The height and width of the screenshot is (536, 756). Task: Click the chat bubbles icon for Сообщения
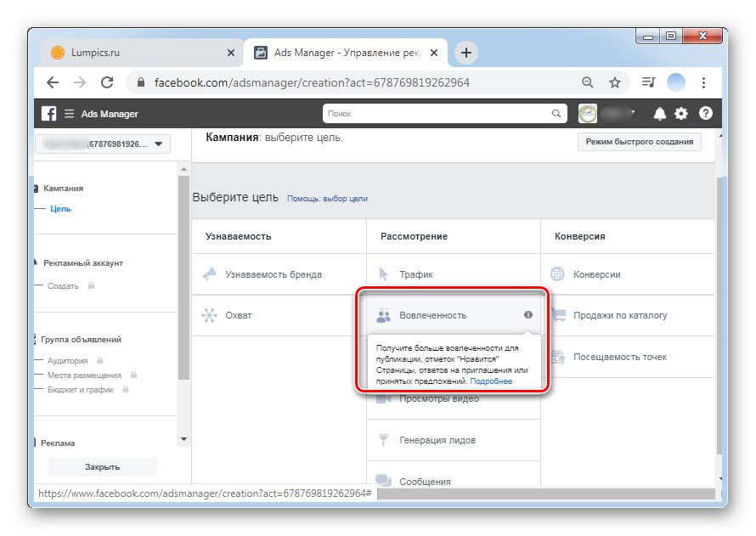coord(384,480)
